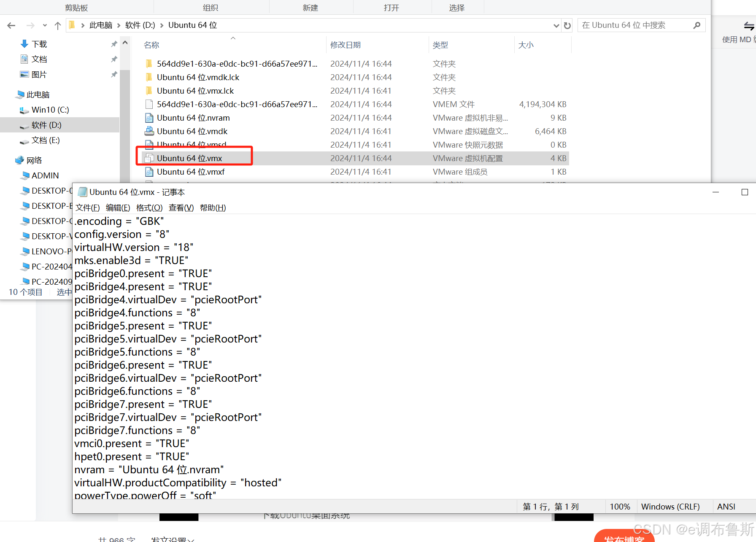Expand chevron after 此电脑 in breadcrumb

(x=119, y=25)
